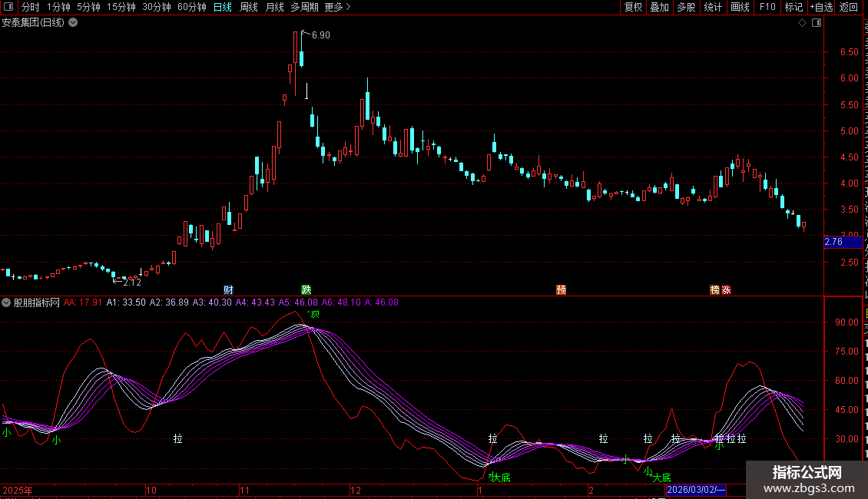Click the 90.00 indicator axis label
This screenshot has height=499, width=868.
tap(847, 322)
